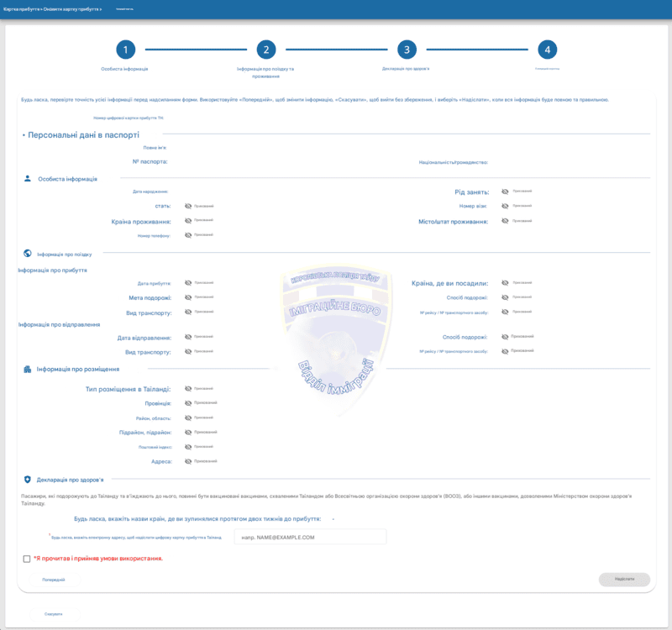
Task: Tick 'Я прочитав і прийняв умови використання' checkbox
Action: coord(27,559)
